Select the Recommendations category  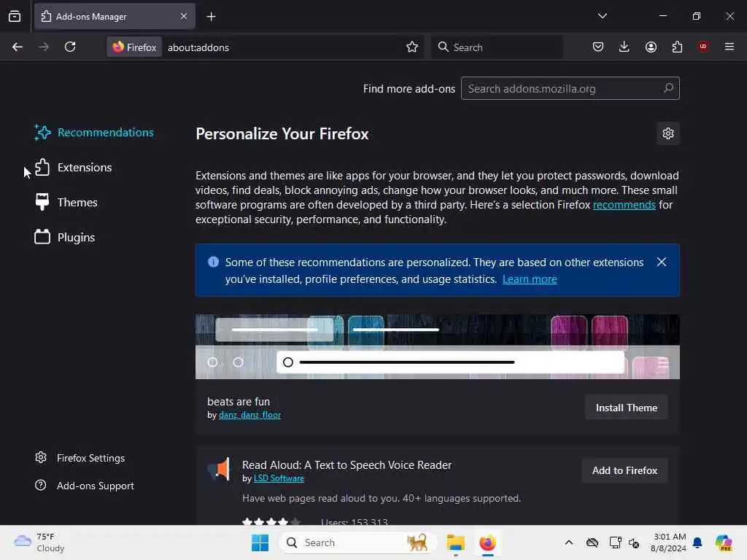[x=94, y=133]
